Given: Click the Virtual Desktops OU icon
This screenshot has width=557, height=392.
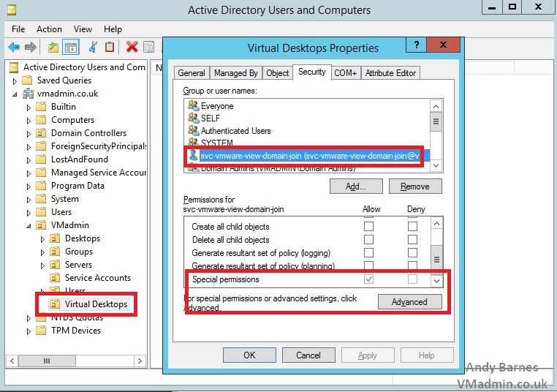Looking at the screenshot, I should 55,304.
